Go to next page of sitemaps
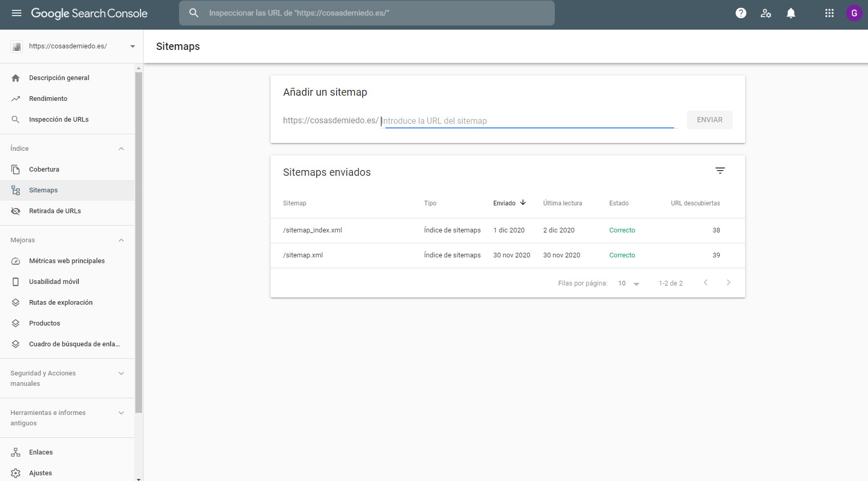Viewport: 868px width, 481px height. point(729,282)
